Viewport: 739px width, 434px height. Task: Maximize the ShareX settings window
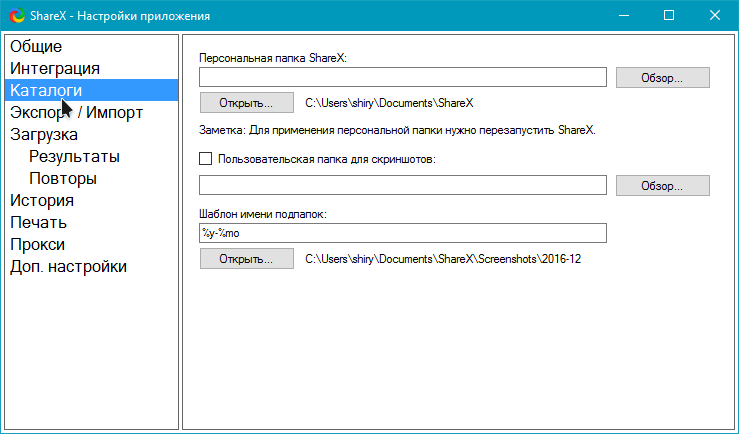point(668,16)
